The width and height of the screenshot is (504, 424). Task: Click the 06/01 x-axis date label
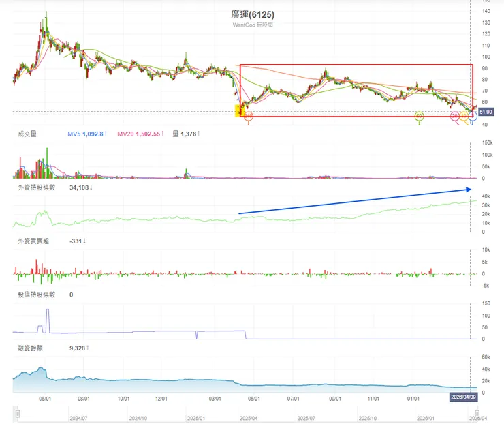[45, 399]
